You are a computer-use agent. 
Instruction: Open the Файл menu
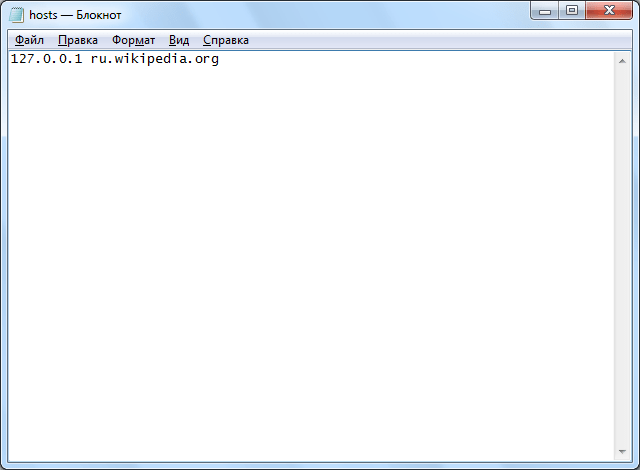click(29, 40)
